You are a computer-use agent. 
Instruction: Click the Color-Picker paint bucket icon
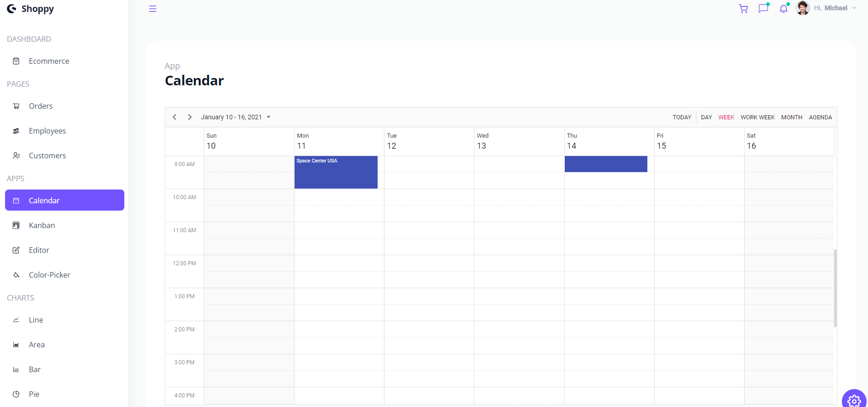pos(16,275)
